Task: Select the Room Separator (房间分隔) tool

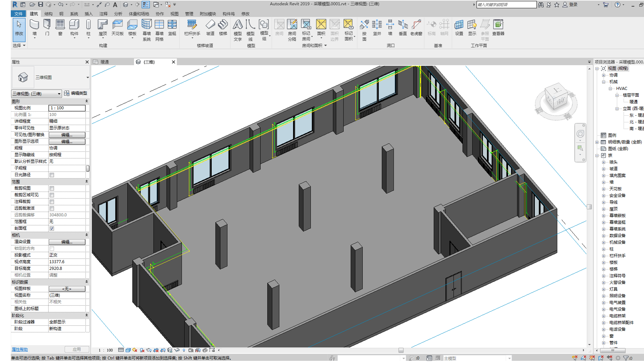Action: coord(292,30)
